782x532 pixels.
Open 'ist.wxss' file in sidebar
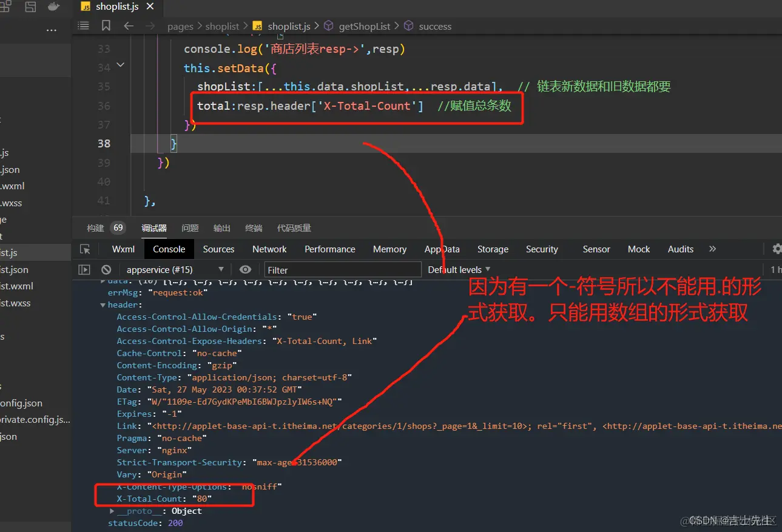[x=15, y=303]
